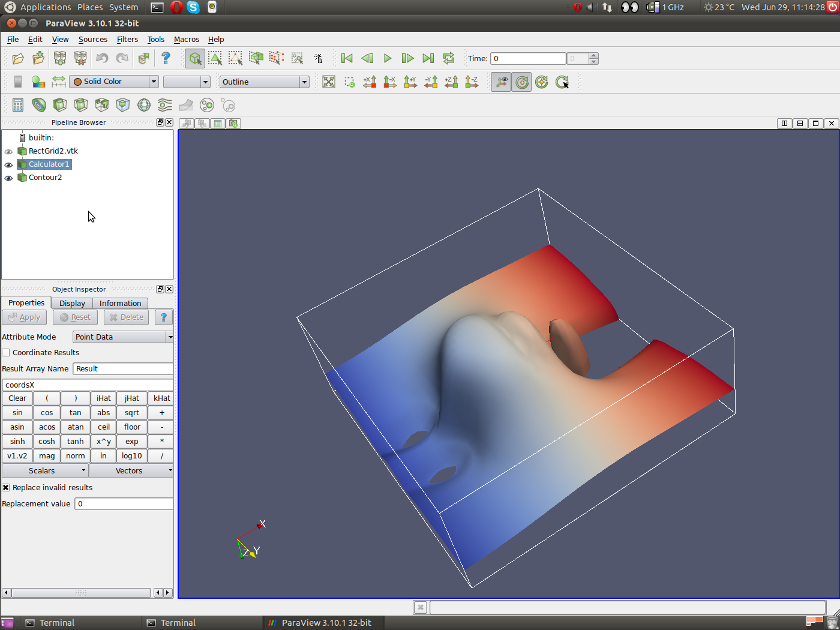This screenshot has width=840, height=630.
Task: Open the Outline representation dropdown
Action: [265, 82]
